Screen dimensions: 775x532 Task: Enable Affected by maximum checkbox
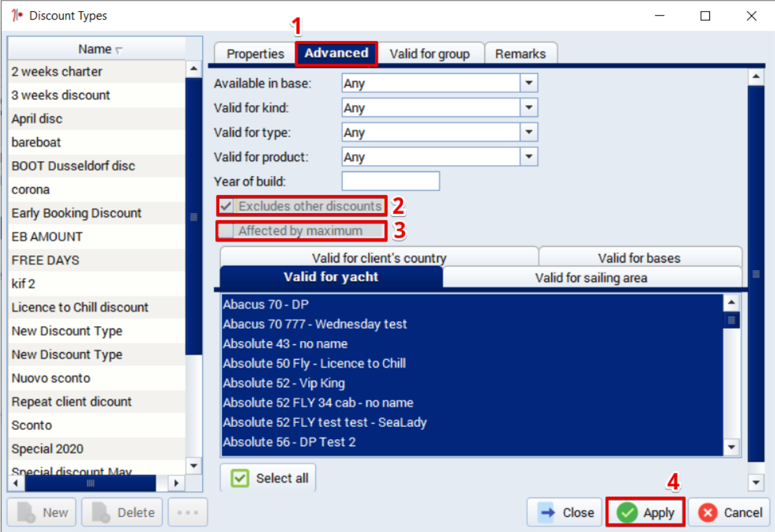[x=226, y=230]
